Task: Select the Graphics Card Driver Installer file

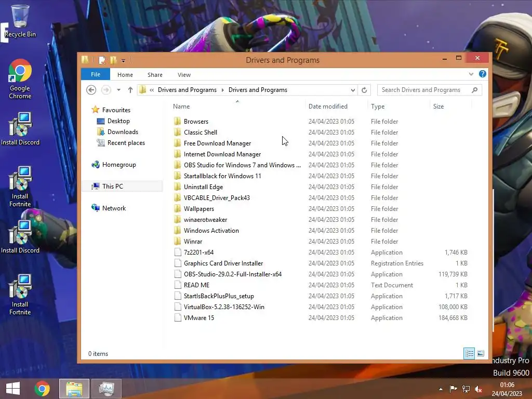Action: [x=223, y=263]
